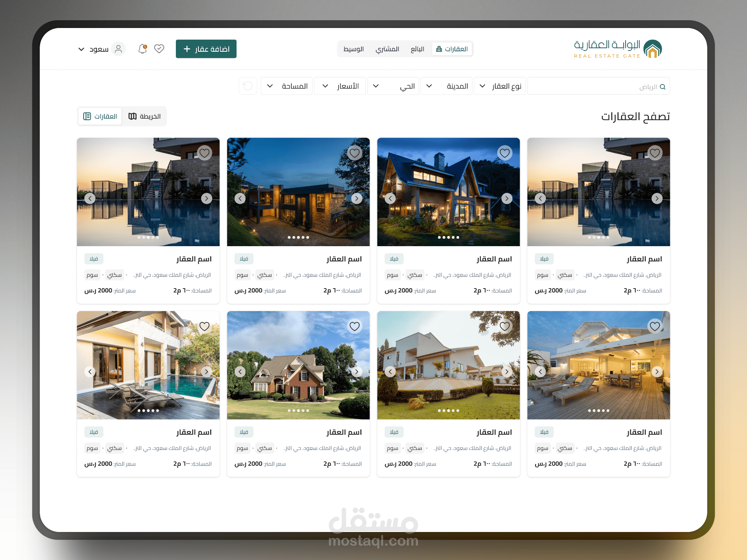The width and height of the screenshot is (747, 560).
Task: Click the اضافة عقار button
Action: (x=206, y=49)
